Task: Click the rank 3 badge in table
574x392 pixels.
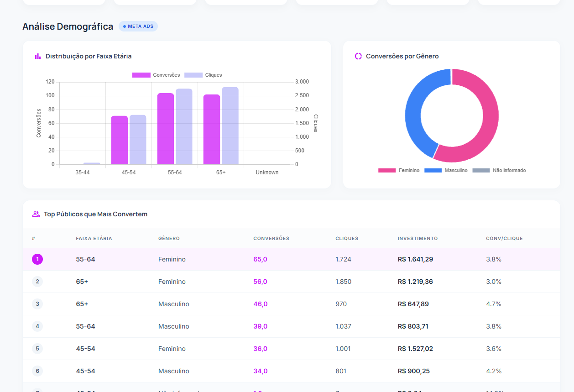Action: [37, 304]
